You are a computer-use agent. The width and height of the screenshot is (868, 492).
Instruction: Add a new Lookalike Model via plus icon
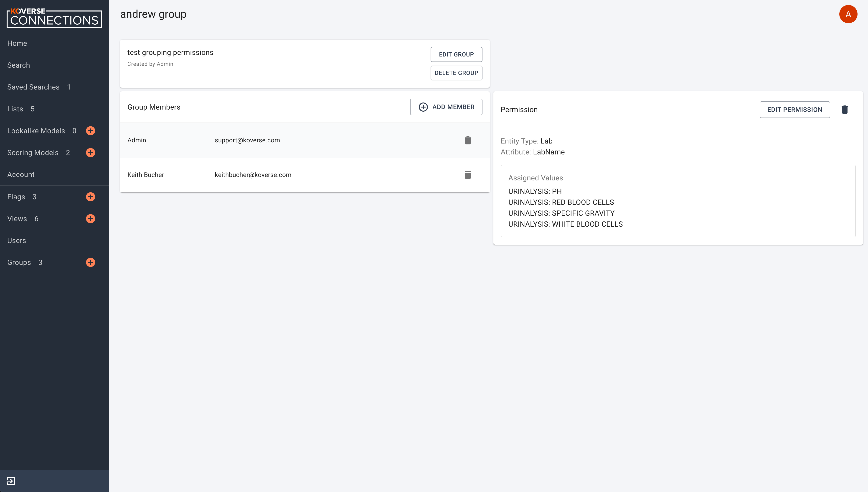(x=91, y=131)
